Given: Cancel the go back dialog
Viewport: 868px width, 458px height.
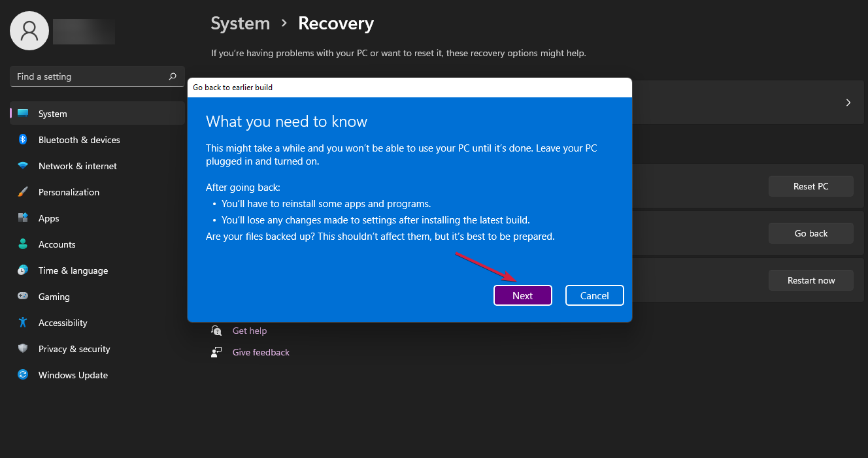Looking at the screenshot, I should 594,295.
